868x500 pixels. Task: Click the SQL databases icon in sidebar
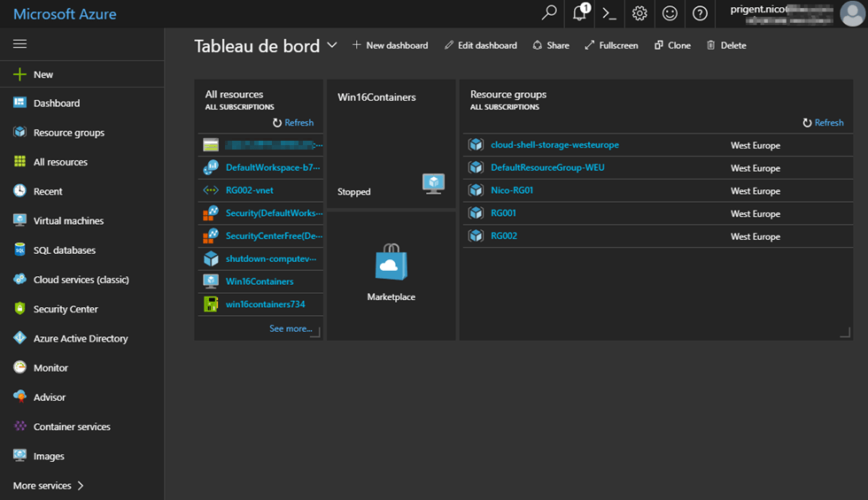pyautogui.click(x=19, y=250)
